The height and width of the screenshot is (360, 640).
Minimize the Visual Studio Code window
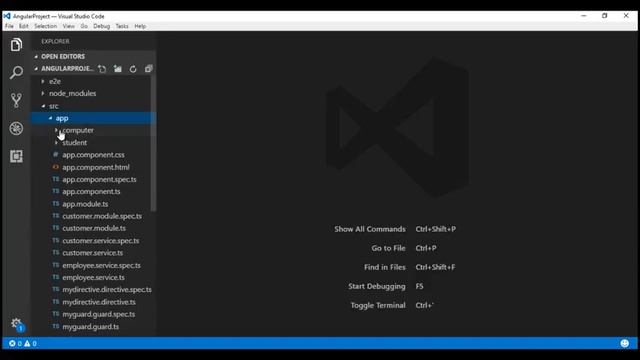point(584,16)
